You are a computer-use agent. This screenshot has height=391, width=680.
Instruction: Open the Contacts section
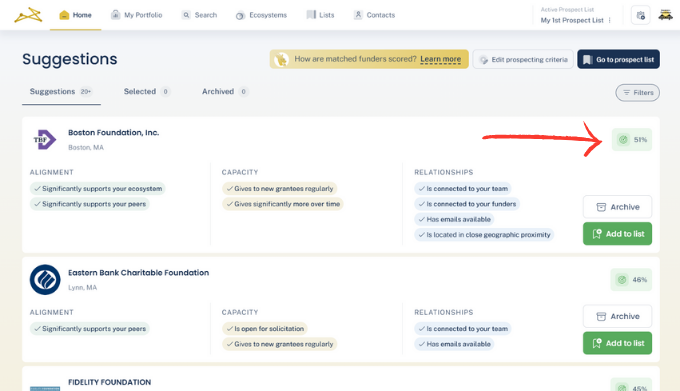(x=375, y=15)
